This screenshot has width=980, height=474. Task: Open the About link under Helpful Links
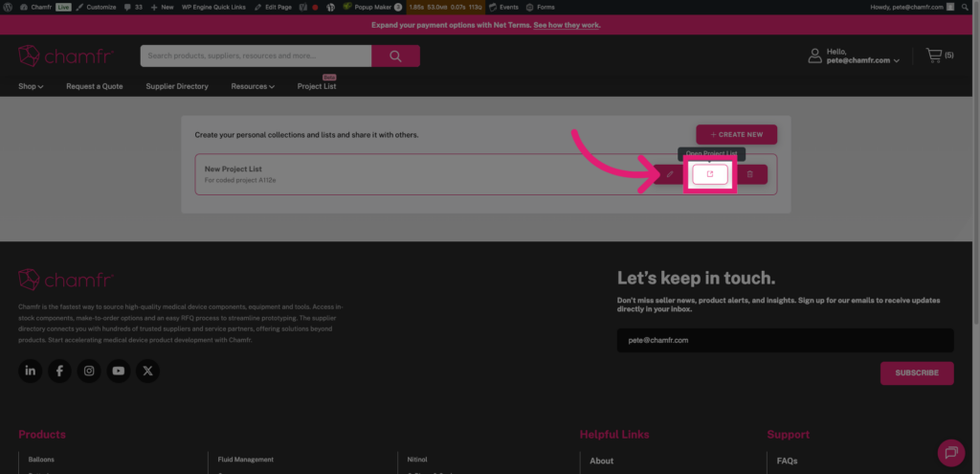(x=602, y=461)
